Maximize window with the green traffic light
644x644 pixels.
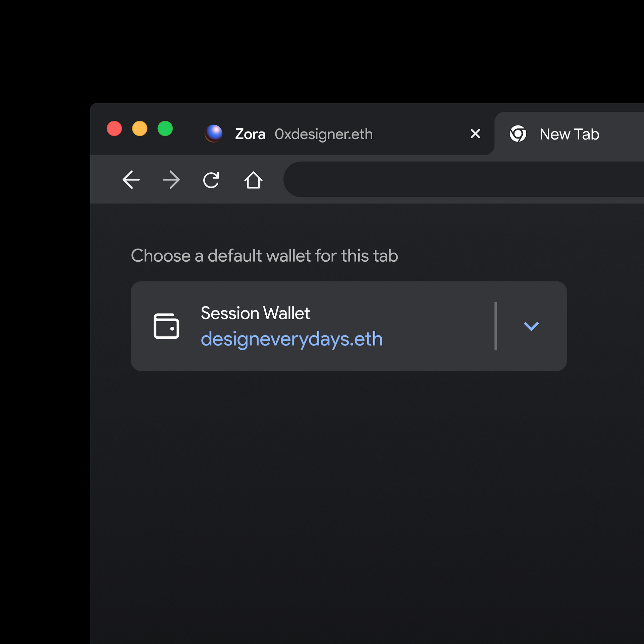[x=165, y=128]
